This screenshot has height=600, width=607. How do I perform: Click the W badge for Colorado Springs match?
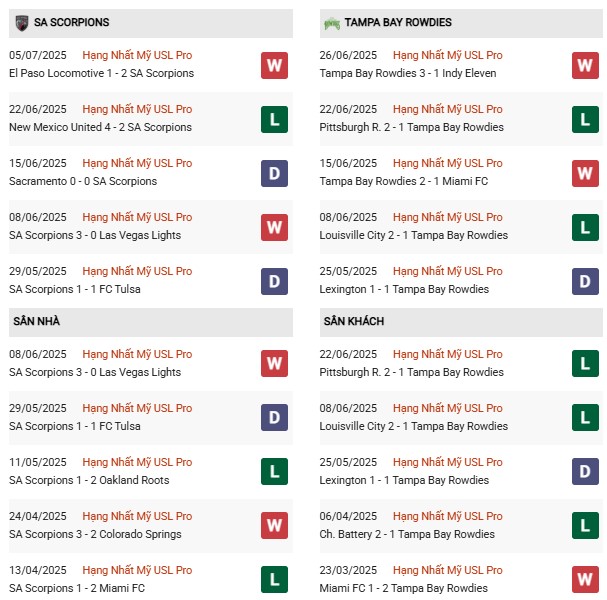pos(275,526)
